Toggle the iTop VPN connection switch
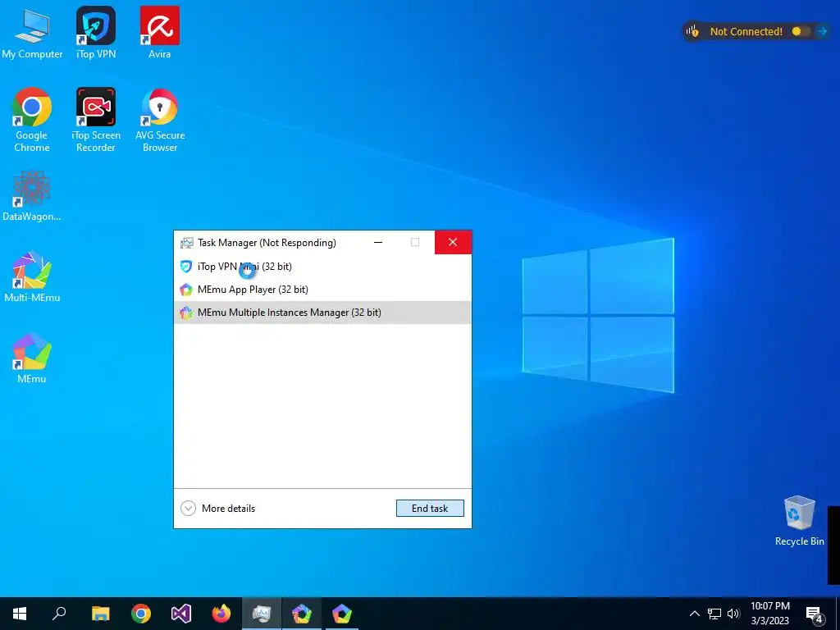The height and width of the screenshot is (630, 840). coord(801,31)
